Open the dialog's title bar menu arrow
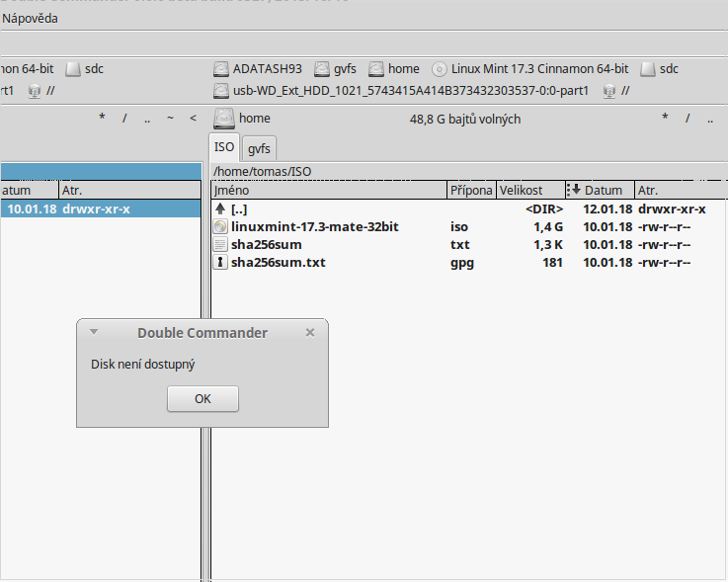This screenshot has width=728, height=582. point(94,332)
